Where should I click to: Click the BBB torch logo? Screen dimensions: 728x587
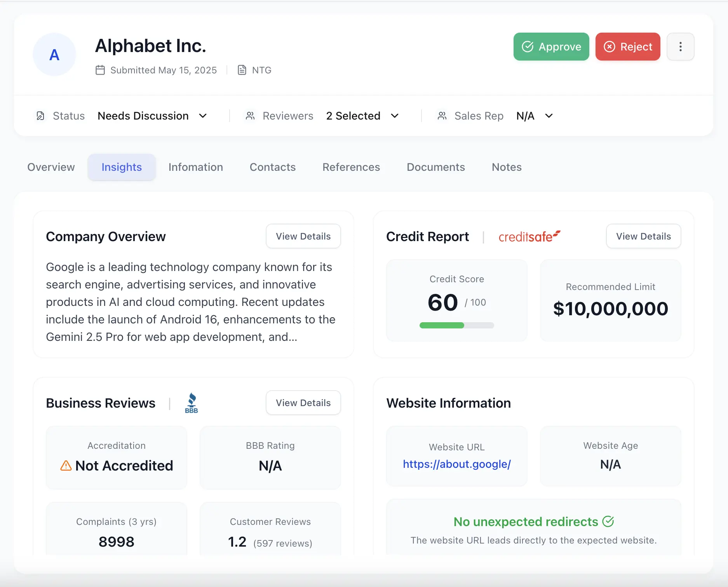coord(192,403)
